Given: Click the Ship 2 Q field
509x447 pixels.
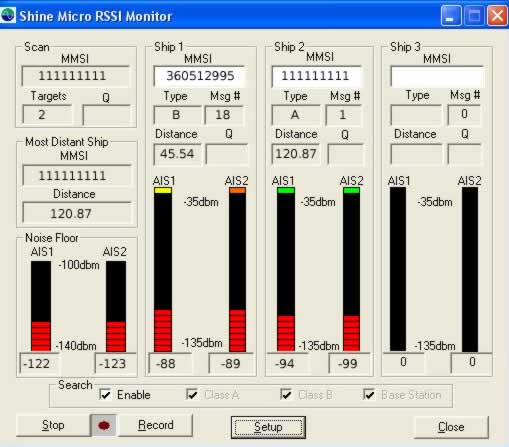Looking at the screenshot, I should pos(345,154).
